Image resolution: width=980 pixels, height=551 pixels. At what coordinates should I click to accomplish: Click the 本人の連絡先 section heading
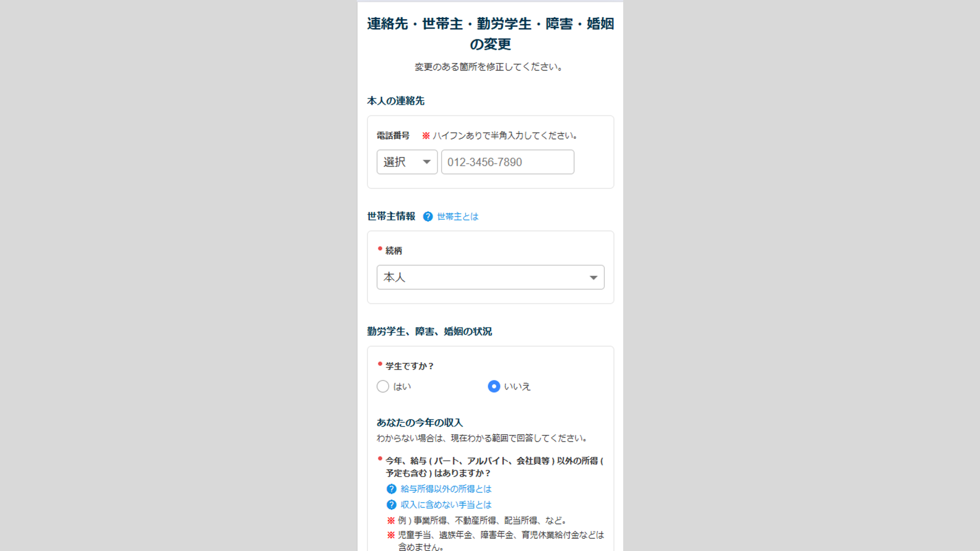395,101
